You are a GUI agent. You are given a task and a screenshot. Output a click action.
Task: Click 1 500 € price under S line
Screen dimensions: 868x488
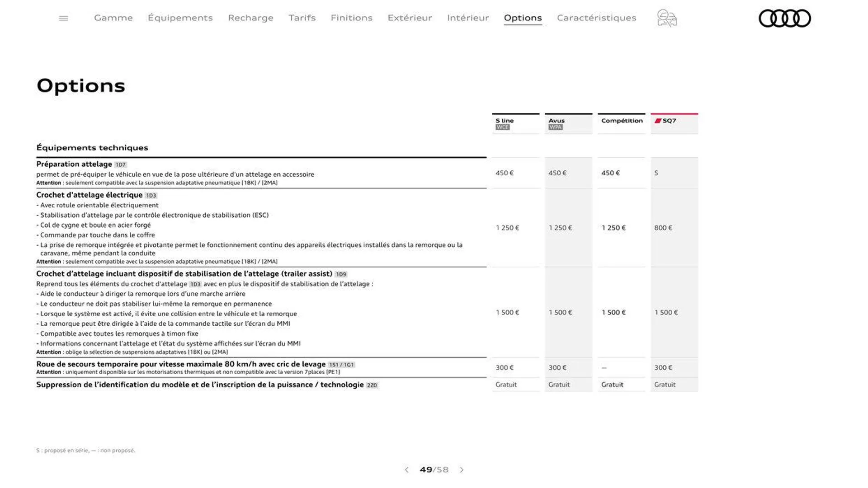tap(507, 312)
